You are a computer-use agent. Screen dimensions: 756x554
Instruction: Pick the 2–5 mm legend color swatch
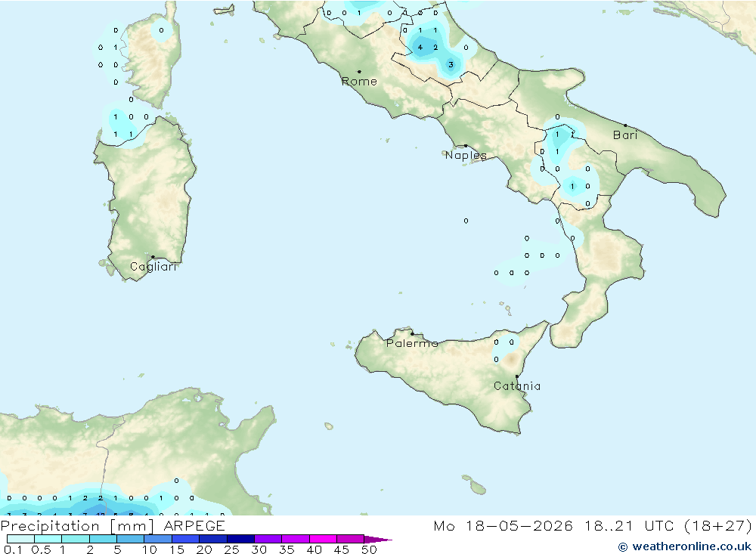pyautogui.click(x=103, y=539)
